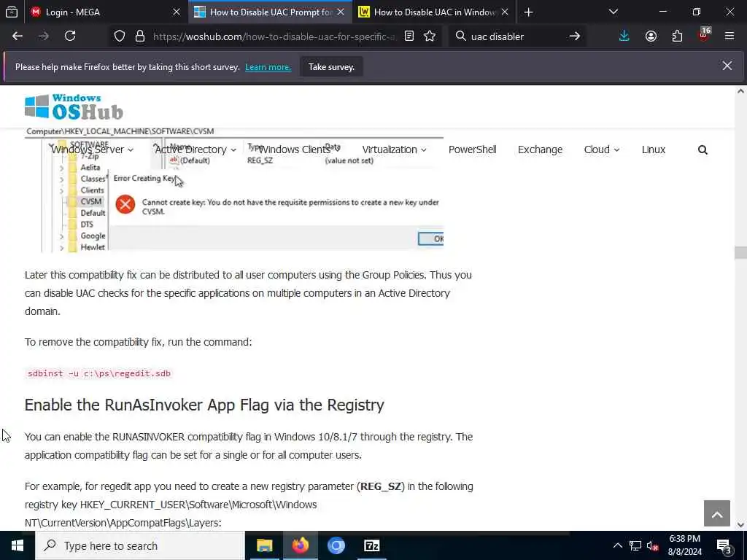Open site search magnifier icon

pyautogui.click(x=703, y=150)
